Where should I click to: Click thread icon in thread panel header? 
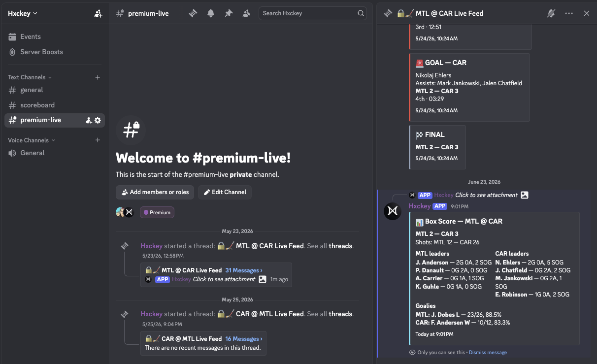(389, 13)
